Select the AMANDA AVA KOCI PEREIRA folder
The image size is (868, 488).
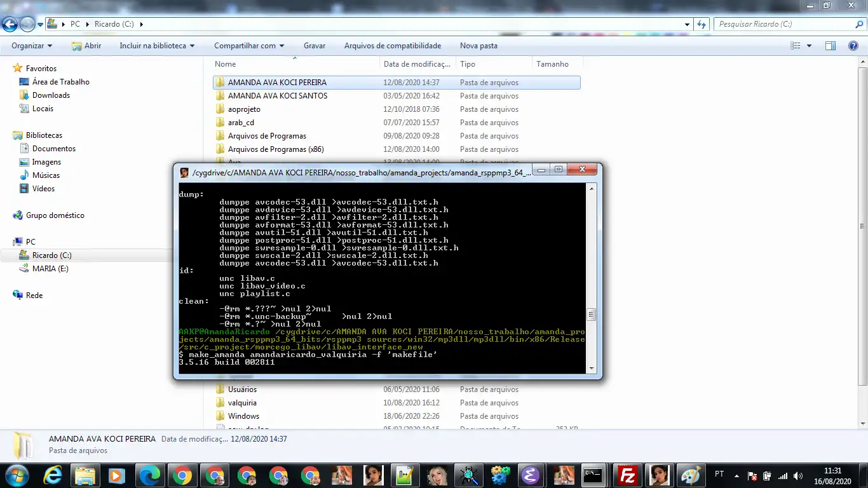coord(277,83)
